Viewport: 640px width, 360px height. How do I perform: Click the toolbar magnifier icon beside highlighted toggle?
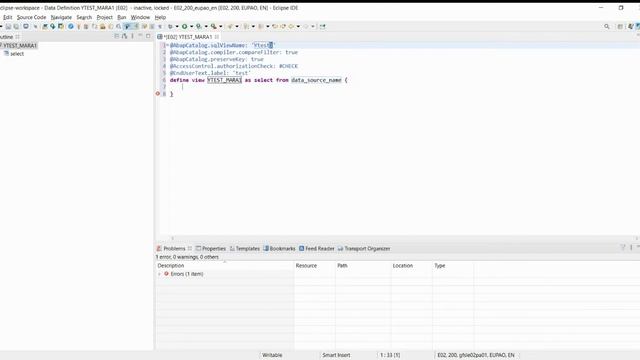pyautogui.click(x=119, y=27)
